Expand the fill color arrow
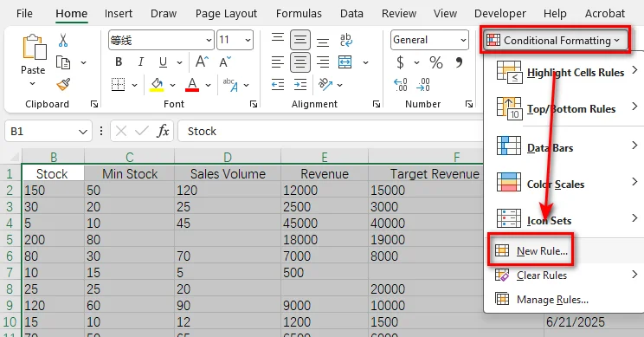Screen dimensions: 644x337 [172, 85]
